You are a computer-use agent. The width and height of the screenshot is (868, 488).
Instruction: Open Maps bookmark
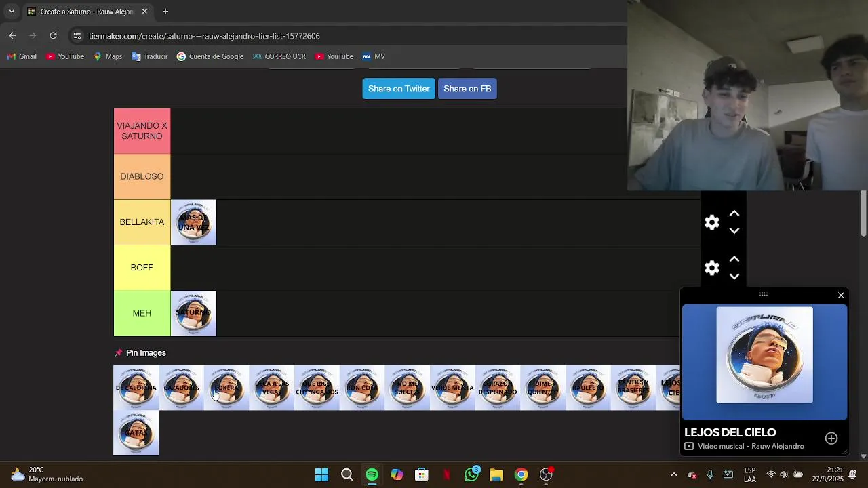coord(108,56)
